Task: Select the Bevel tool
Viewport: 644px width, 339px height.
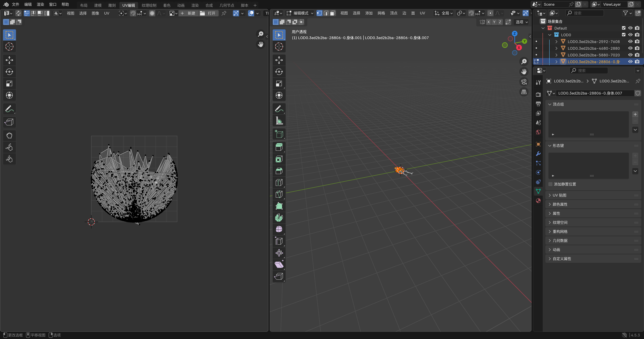Action: click(x=279, y=171)
